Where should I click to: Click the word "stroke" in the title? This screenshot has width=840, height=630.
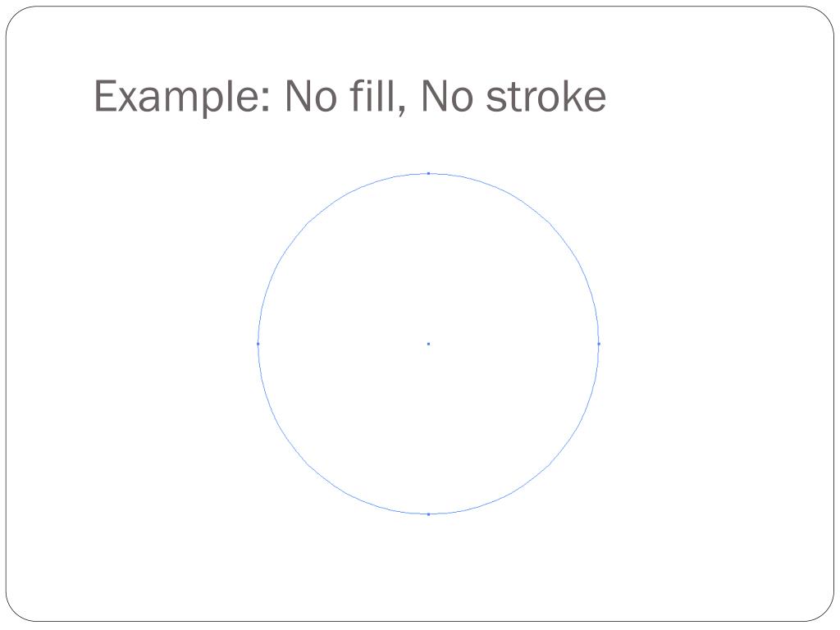coord(546,97)
